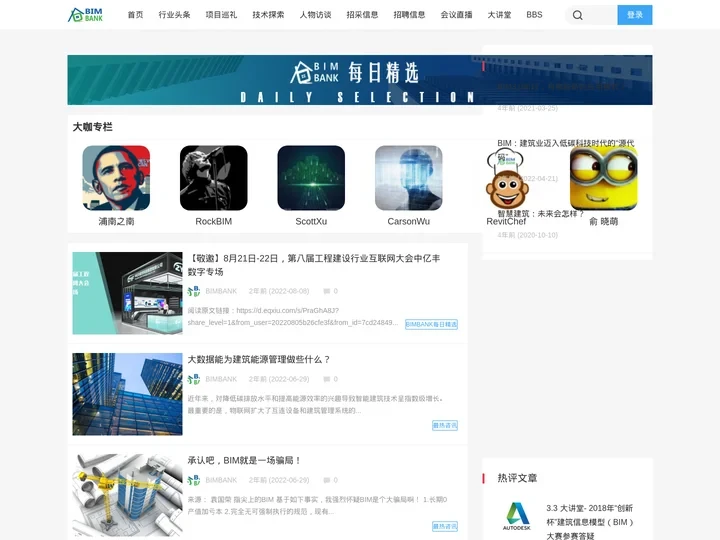Click BIMBANK author icon on 大数据 article
The image size is (720, 540).
[x=194, y=379]
